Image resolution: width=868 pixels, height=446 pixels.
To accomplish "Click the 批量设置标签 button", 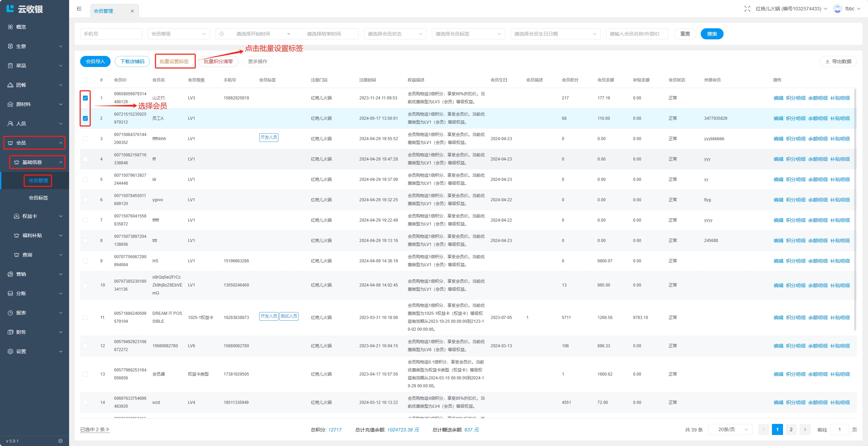I will tap(174, 61).
